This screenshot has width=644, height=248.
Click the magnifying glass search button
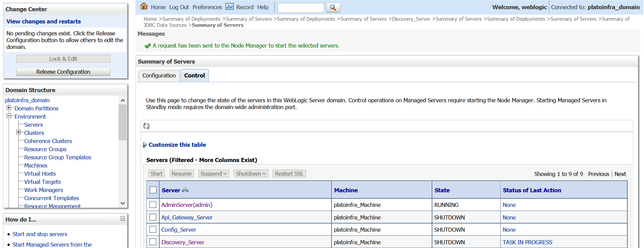tap(333, 7)
